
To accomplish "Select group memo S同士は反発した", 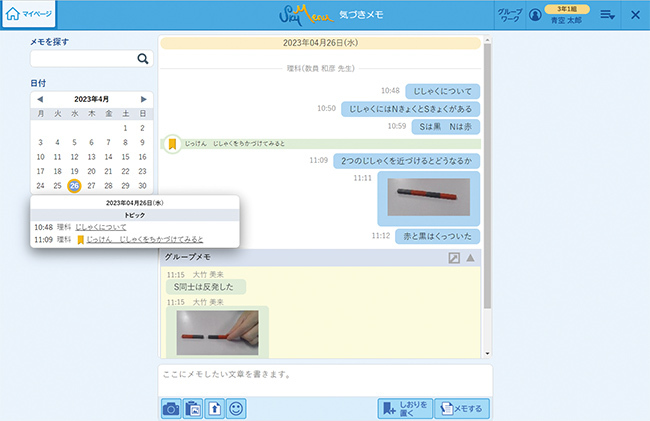I will coord(206,287).
